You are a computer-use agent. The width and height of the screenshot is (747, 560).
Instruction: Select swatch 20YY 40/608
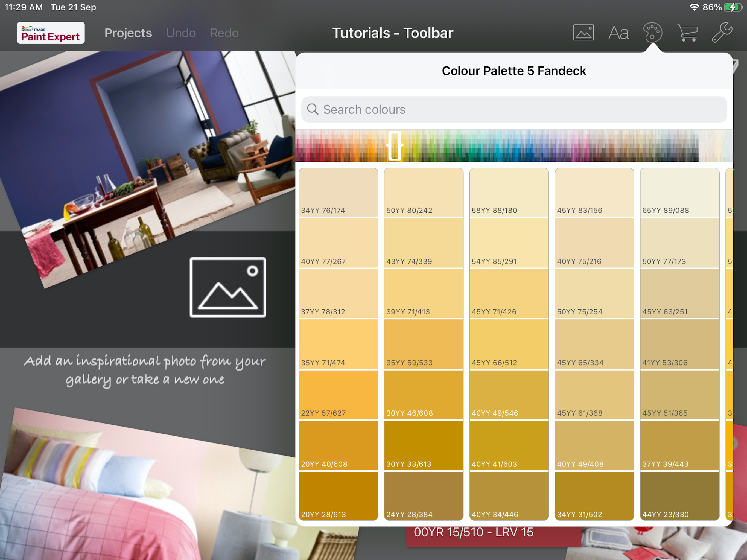tap(339, 445)
